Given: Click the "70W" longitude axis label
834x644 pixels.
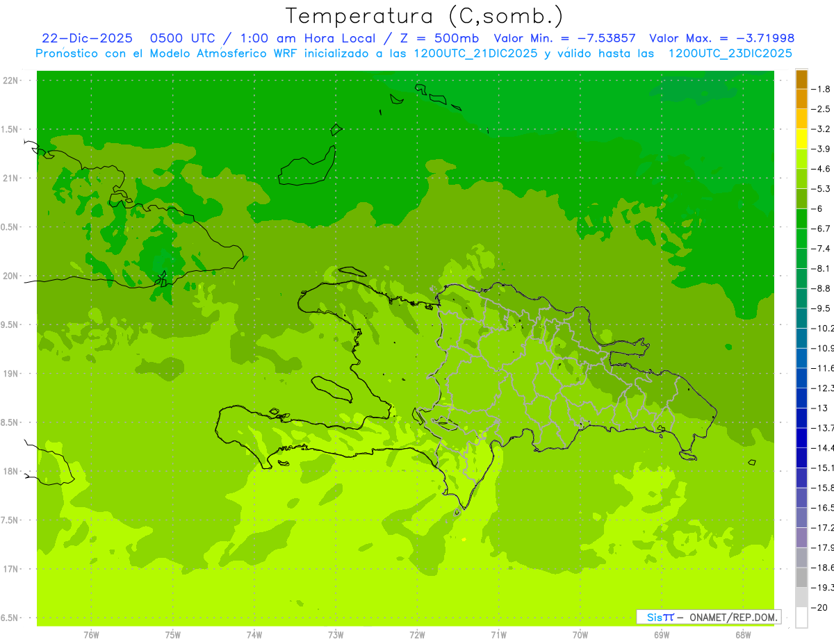Looking at the screenshot, I should (x=580, y=635).
